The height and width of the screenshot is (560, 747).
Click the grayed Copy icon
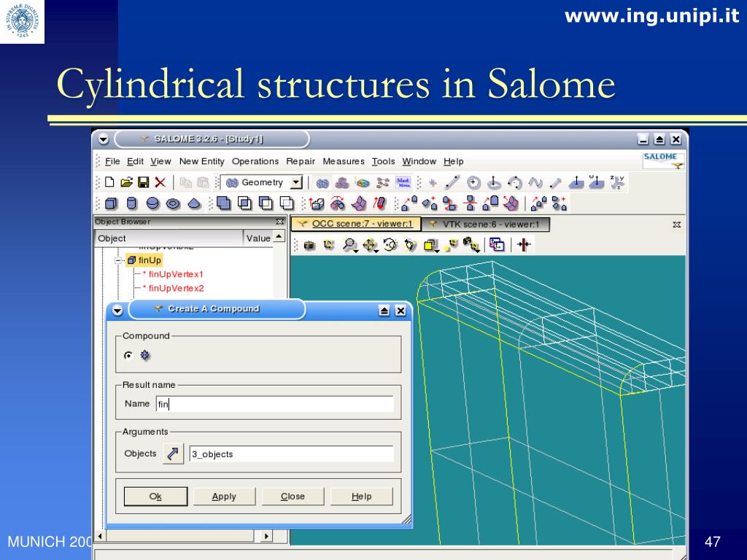[185, 182]
